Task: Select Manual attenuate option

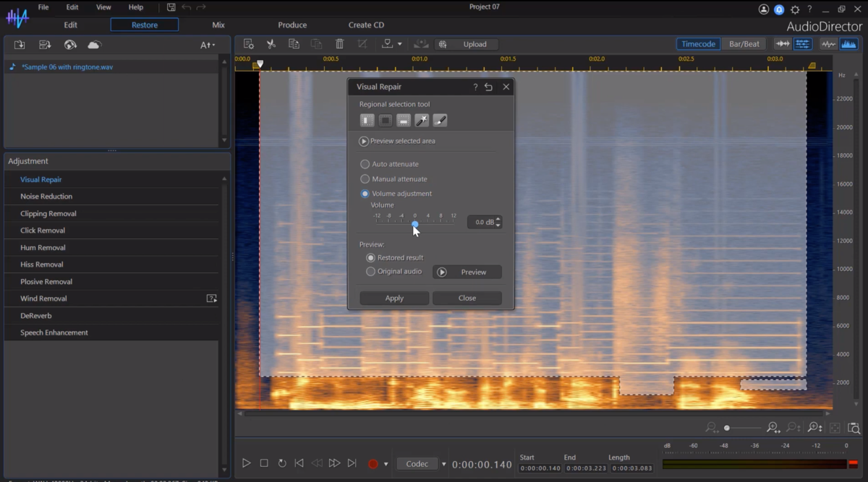Action: [x=365, y=178]
